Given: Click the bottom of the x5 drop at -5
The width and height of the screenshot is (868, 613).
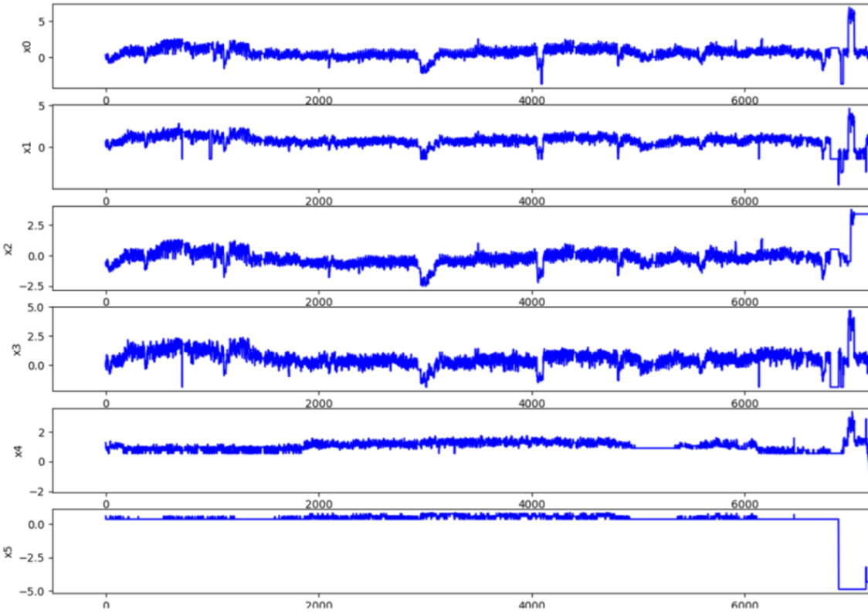Looking at the screenshot, I should click(x=851, y=589).
